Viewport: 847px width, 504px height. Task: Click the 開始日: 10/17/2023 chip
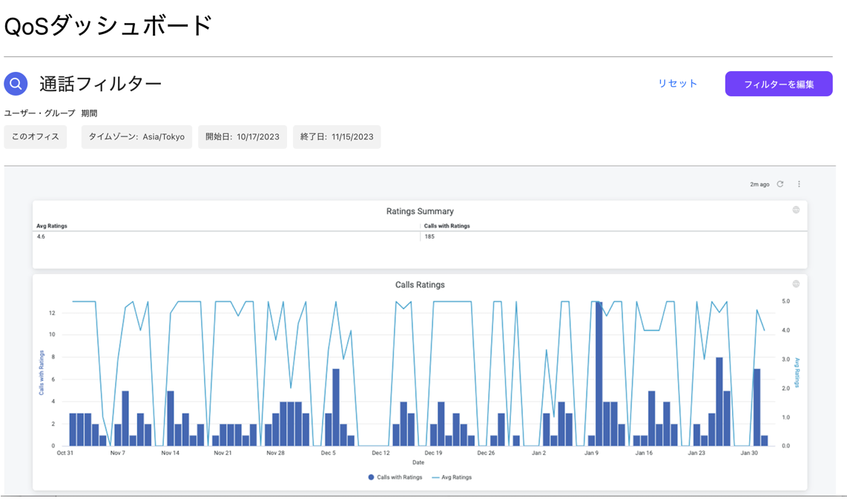tap(243, 136)
